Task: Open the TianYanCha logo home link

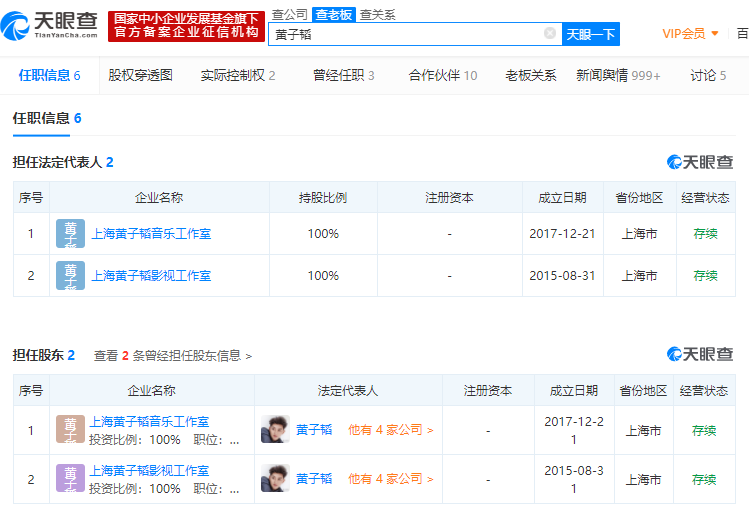Action: (x=50, y=26)
